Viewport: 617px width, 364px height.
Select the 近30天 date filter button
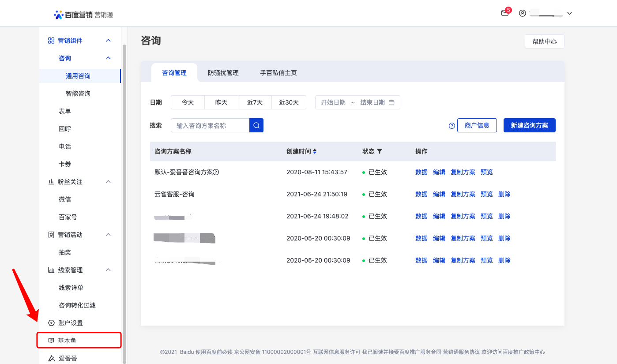tap(289, 102)
